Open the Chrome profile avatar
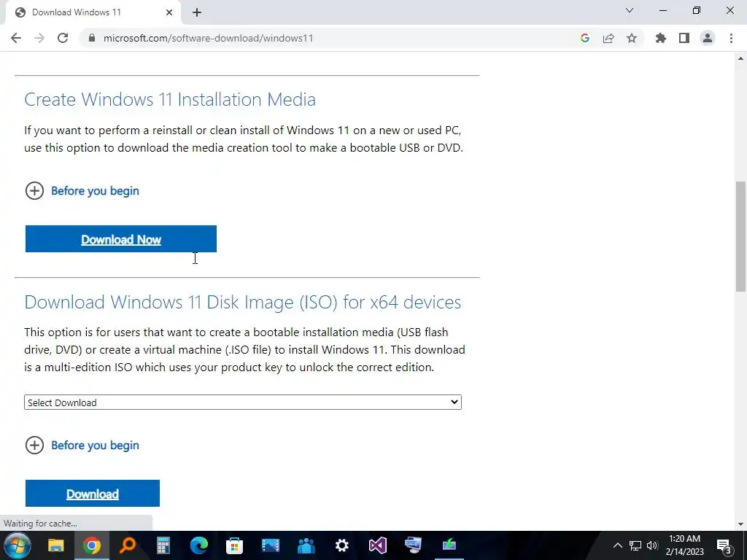The width and height of the screenshot is (747, 560). click(708, 38)
